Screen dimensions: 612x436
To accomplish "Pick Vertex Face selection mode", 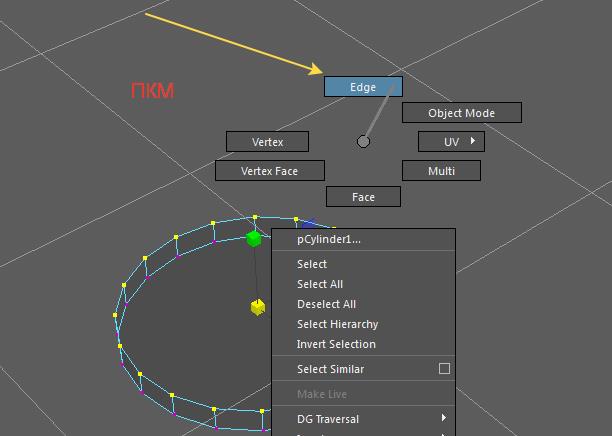I will click(269, 171).
